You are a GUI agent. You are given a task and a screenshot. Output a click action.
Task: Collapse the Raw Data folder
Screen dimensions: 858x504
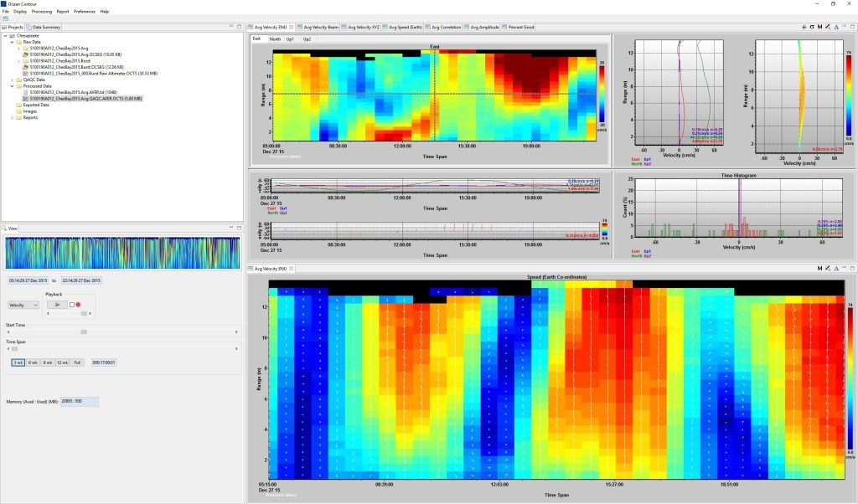(x=12, y=43)
